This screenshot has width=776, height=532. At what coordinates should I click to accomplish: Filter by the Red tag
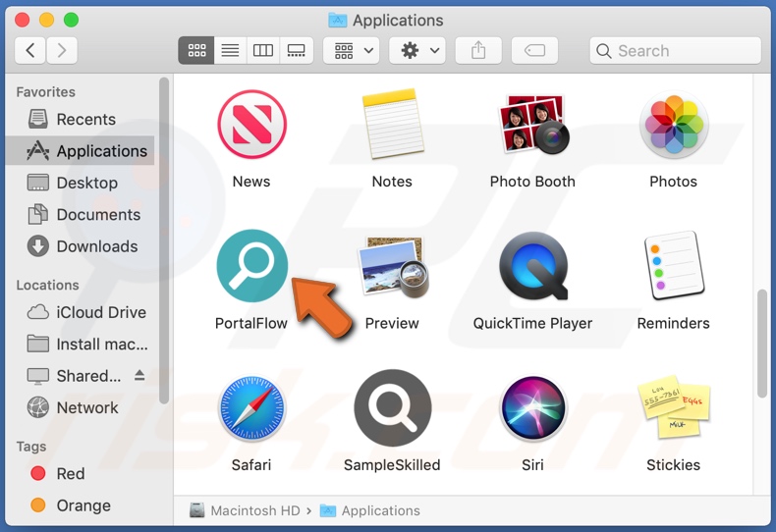pos(82,474)
